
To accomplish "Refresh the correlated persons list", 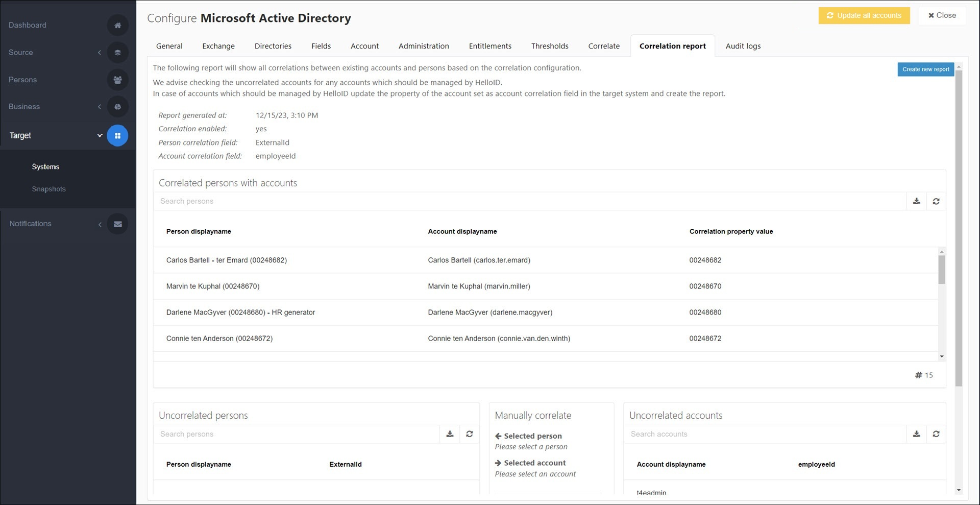I will coord(936,201).
